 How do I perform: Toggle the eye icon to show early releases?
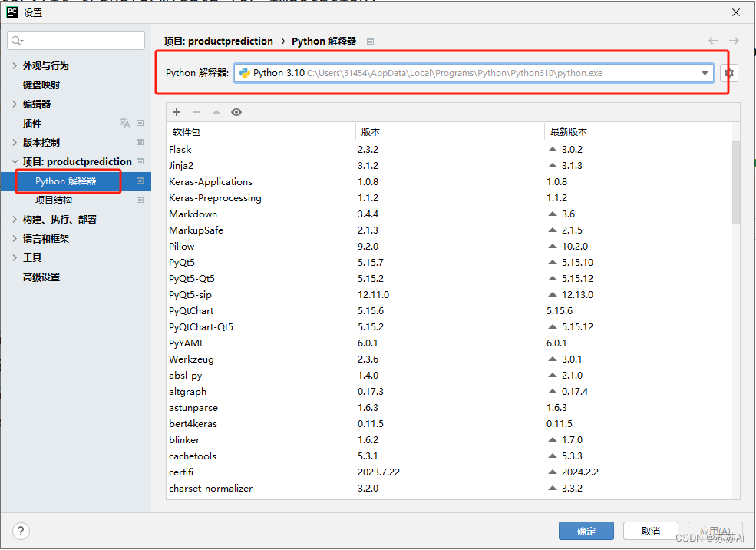tap(236, 112)
